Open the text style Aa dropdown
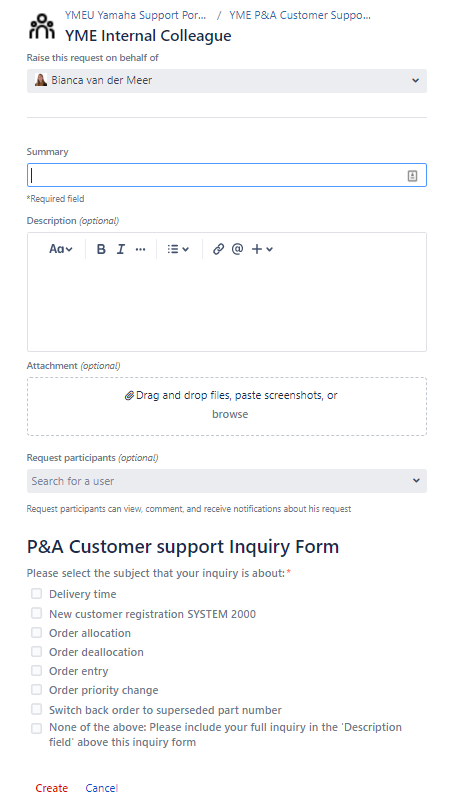The width and height of the screenshot is (456, 812). click(61, 249)
